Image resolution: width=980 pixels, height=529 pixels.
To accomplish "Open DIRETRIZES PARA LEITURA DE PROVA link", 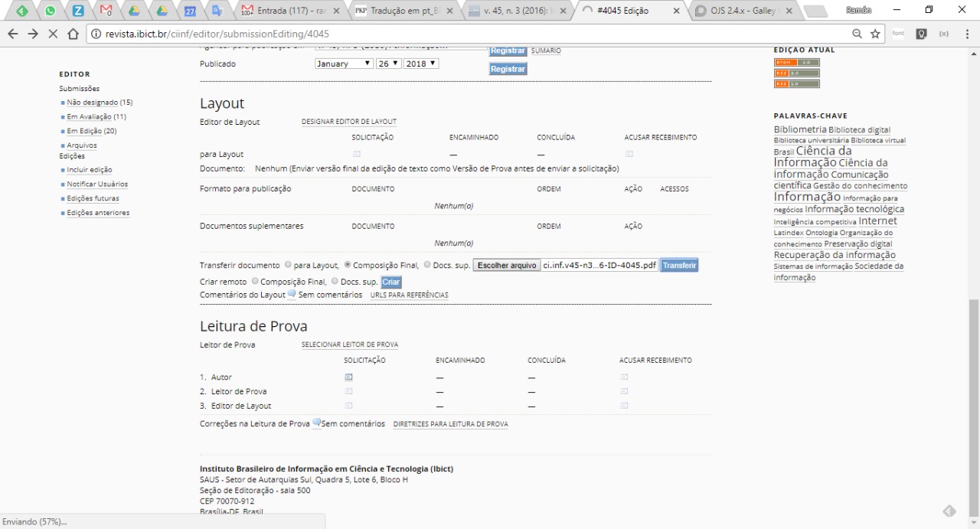I will point(450,423).
